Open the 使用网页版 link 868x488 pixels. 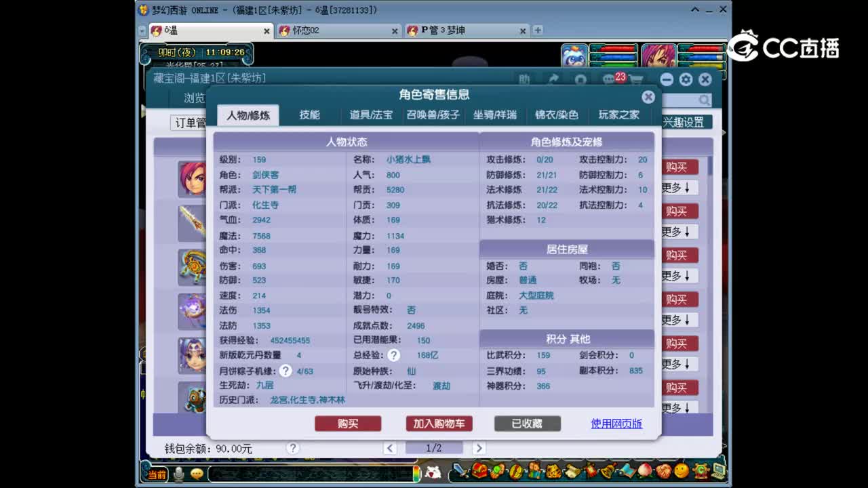coord(616,424)
